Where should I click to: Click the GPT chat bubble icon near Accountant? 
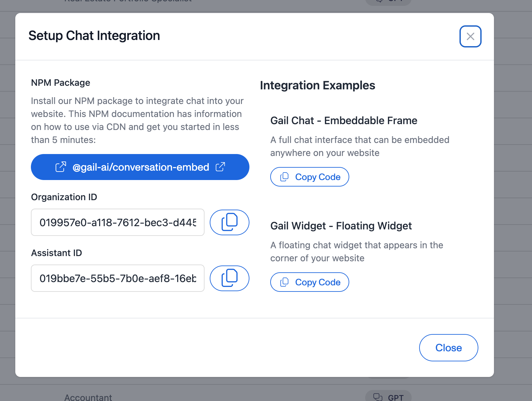378,396
